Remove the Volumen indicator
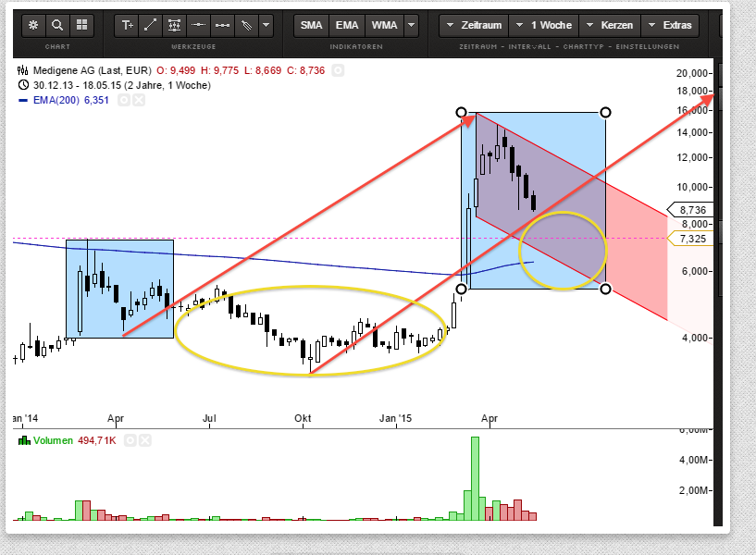The height and width of the screenshot is (555, 756). (145, 440)
